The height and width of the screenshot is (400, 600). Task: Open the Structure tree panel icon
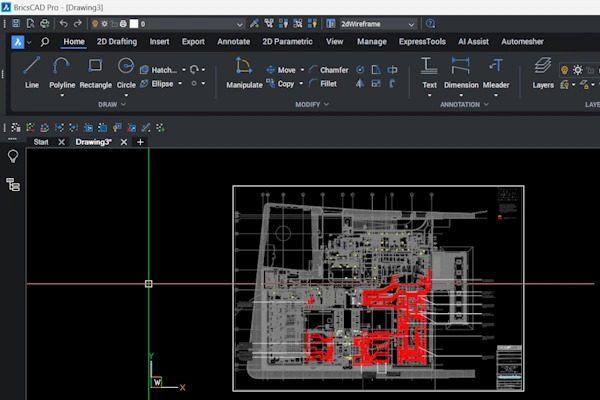(13, 185)
